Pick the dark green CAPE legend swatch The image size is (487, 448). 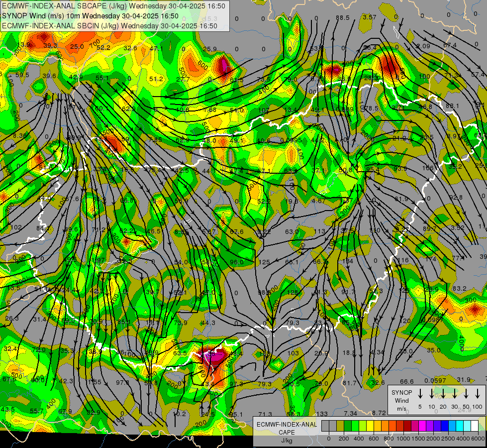tap(348, 426)
